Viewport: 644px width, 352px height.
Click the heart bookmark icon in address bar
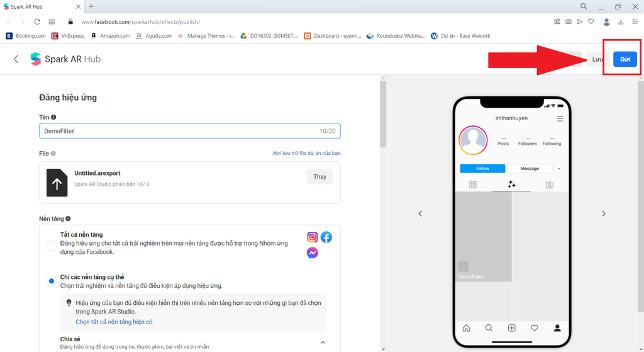point(591,21)
